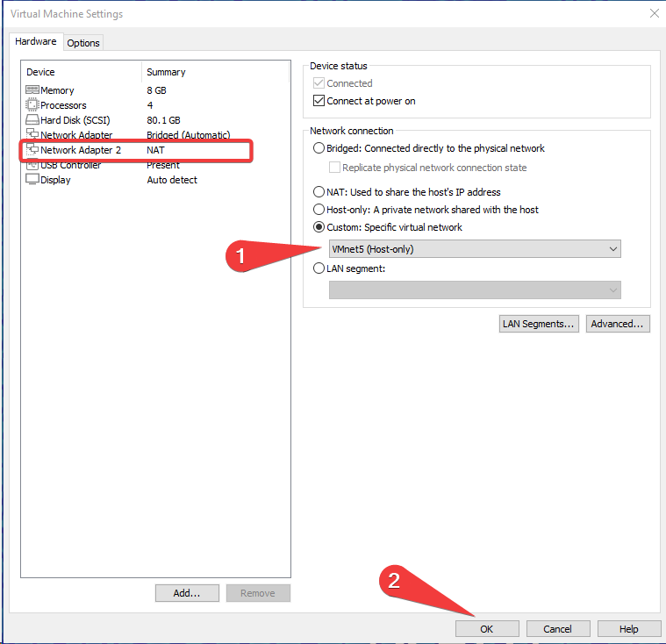
Task: Click the Cancel button
Action: (558, 629)
